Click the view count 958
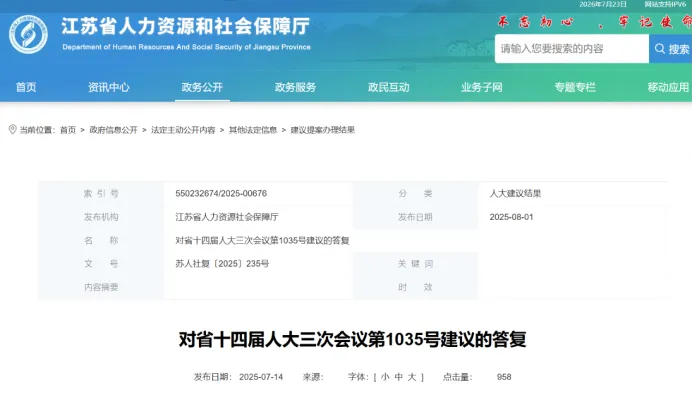693x395 pixels. click(x=504, y=377)
